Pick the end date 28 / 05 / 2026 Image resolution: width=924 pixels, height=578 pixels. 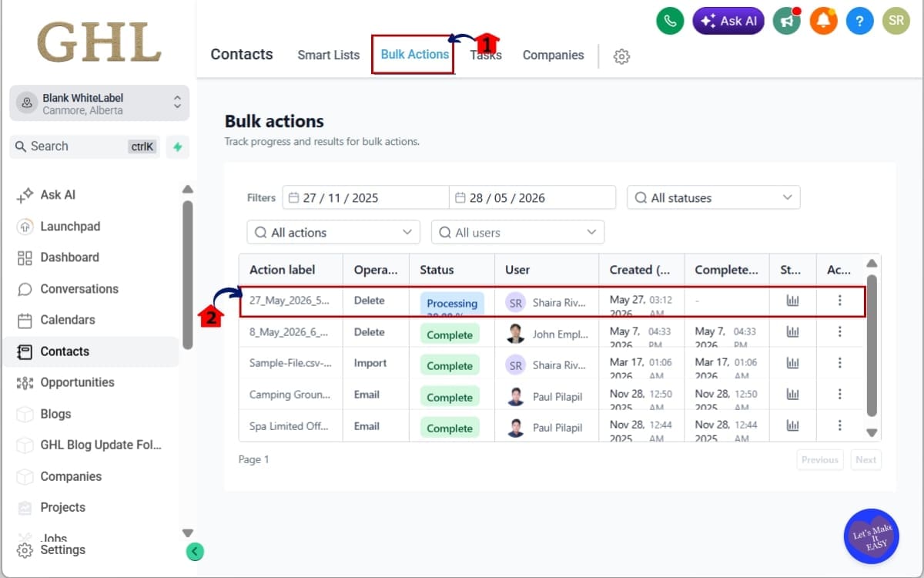[533, 197]
